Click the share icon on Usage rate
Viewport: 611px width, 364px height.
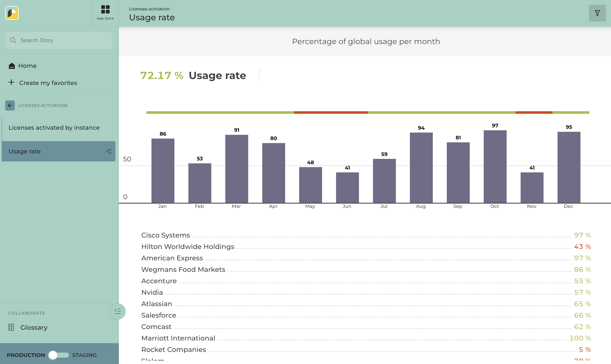(109, 151)
